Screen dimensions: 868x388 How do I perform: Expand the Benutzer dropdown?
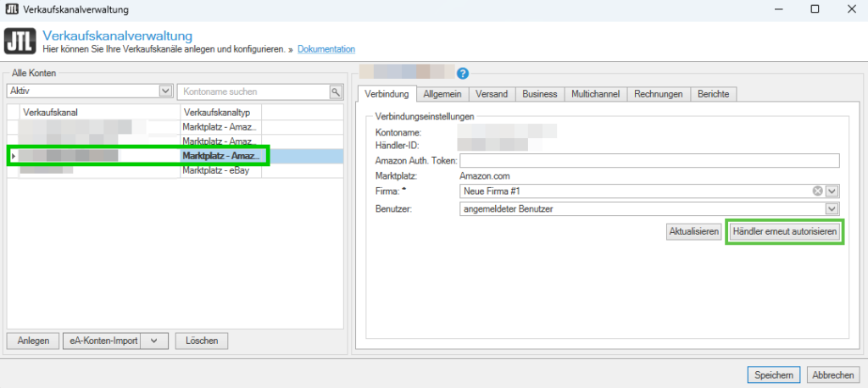point(832,208)
